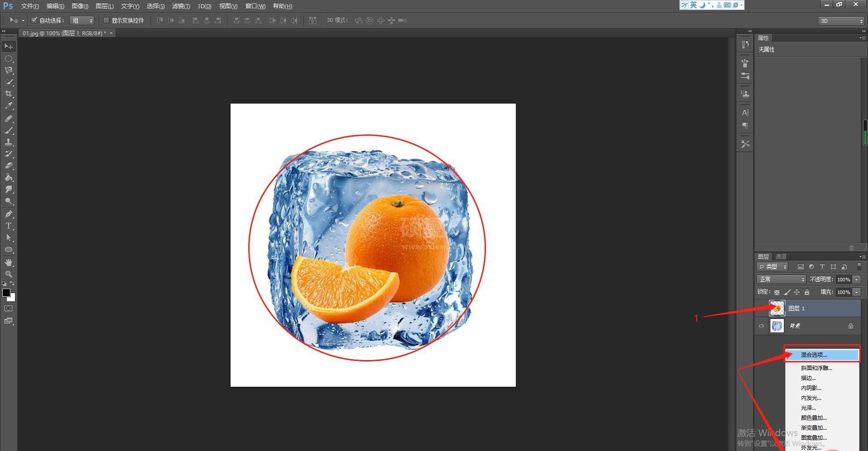868x451 pixels.
Task: Open the 3D workspace dropdown
Action: (841, 21)
